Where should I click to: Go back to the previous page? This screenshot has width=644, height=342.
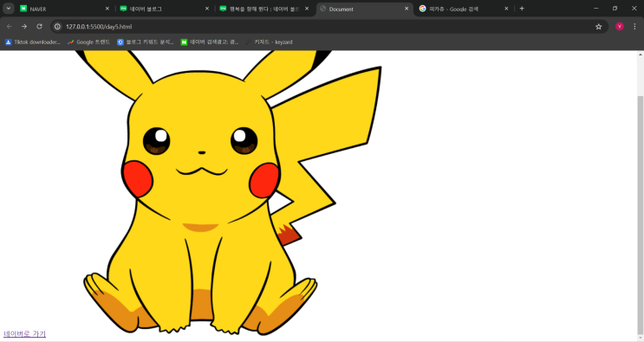pyautogui.click(x=10, y=27)
